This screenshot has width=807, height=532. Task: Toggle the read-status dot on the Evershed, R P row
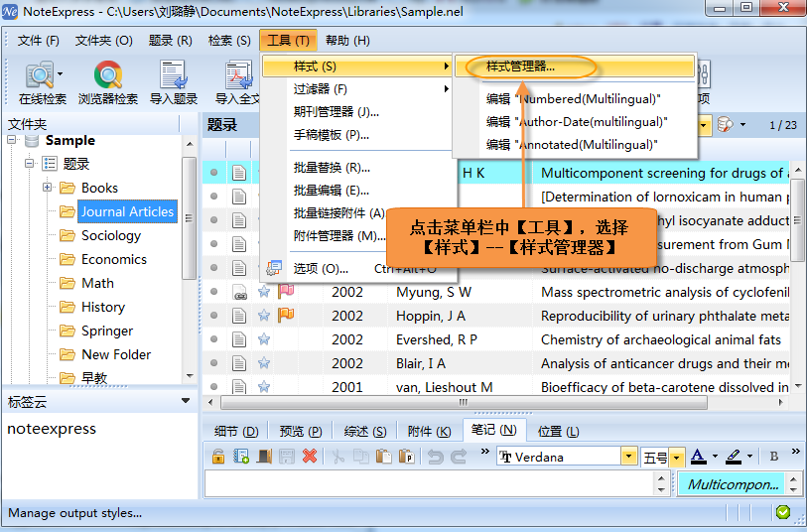214,339
